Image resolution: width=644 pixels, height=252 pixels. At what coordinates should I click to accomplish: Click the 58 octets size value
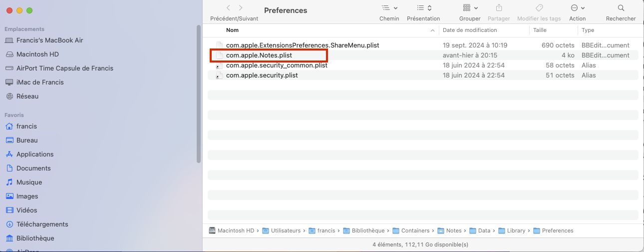560,65
